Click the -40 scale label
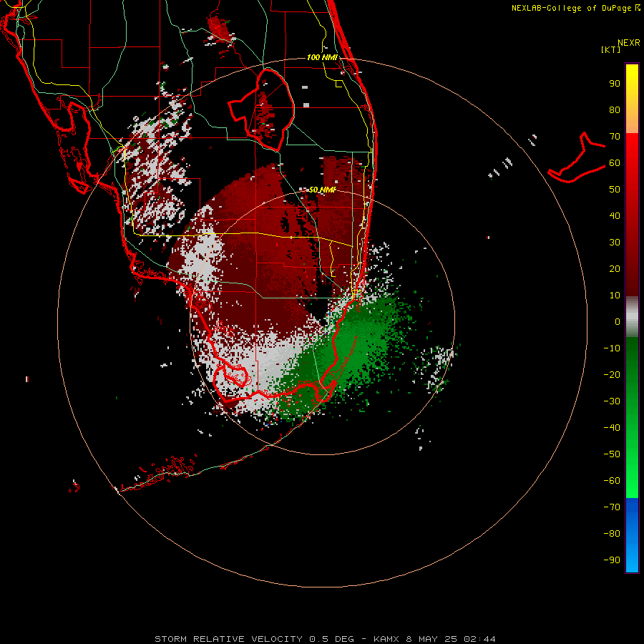The width and height of the screenshot is (644, 644). (x=612, y=428)
